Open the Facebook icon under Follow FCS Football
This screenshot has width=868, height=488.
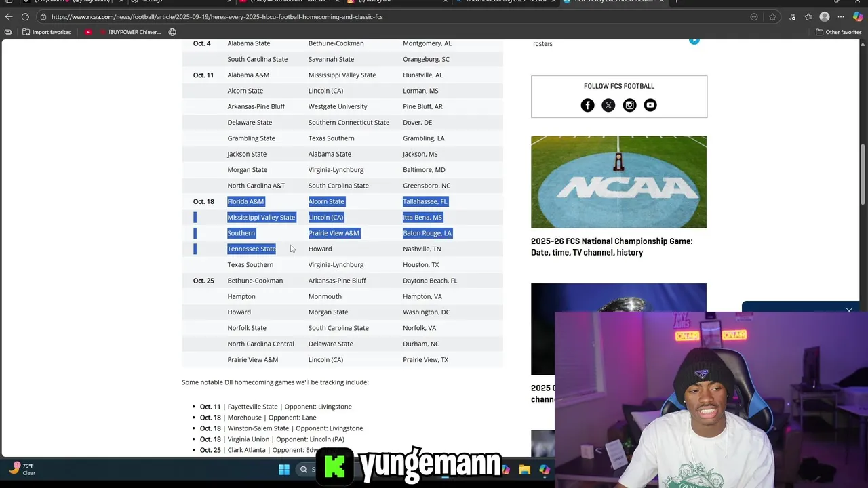tap(588, 105)
